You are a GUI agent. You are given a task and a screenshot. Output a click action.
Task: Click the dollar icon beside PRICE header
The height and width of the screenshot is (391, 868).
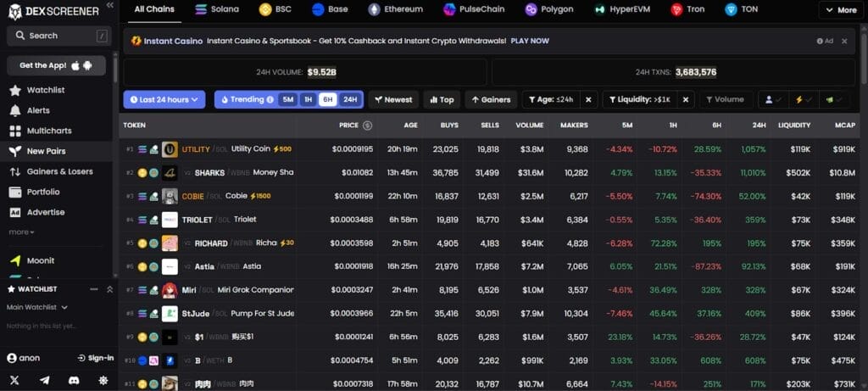[x=367, y=125]
